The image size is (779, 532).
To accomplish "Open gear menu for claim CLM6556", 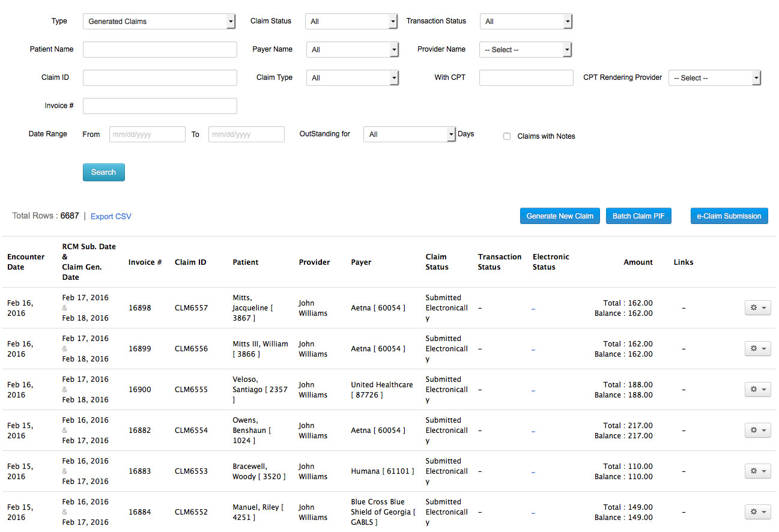I will pyautogui.click(x=757, y=348).
